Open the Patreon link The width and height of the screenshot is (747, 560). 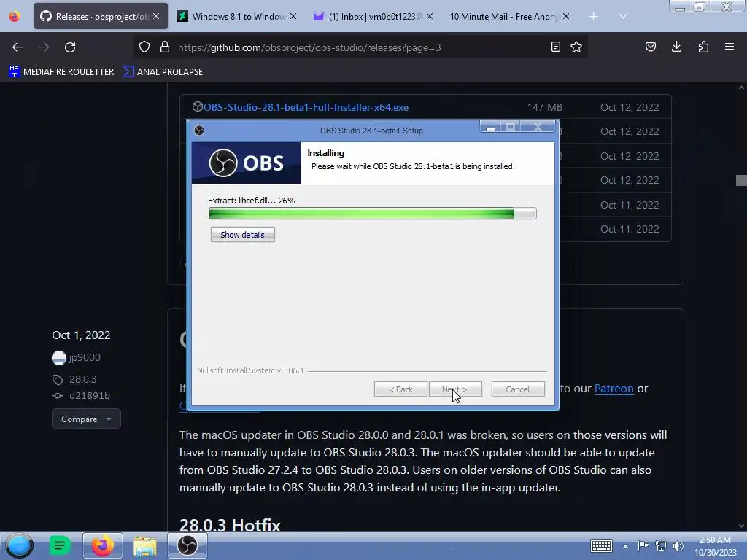click(x=614, y=389)
